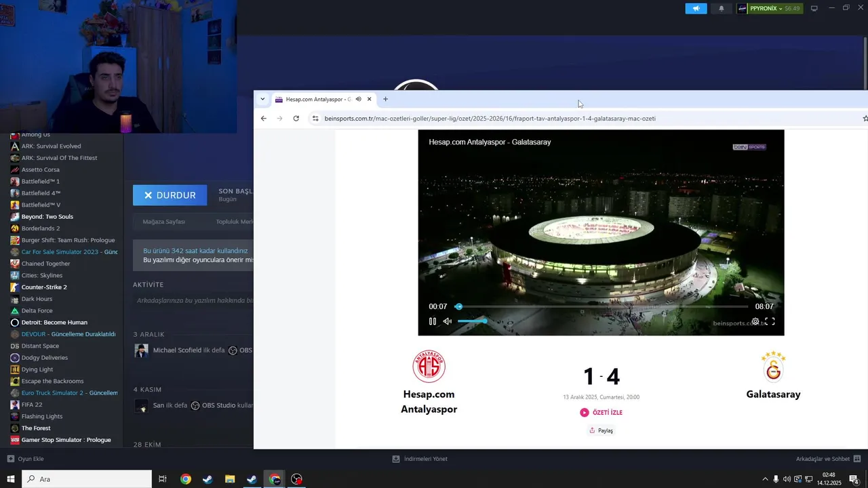
Task: Close the Hesap.com Antalyaspor tab
Action: (x=369, y=99)
